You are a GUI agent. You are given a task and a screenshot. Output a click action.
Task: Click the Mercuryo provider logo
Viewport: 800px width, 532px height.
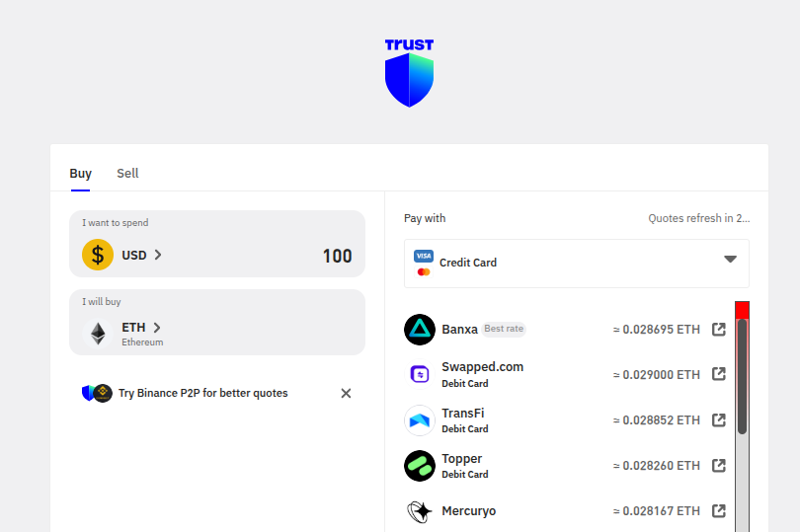[420, 511]
